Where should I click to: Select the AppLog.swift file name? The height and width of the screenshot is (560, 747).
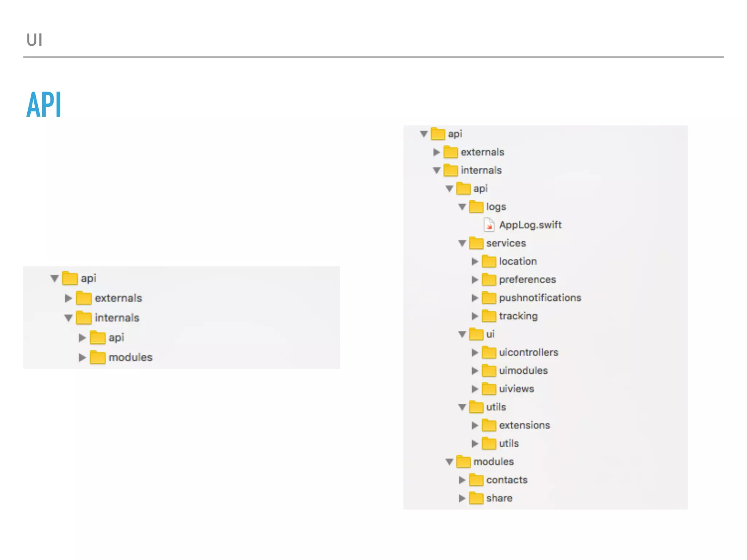(530, 225)
